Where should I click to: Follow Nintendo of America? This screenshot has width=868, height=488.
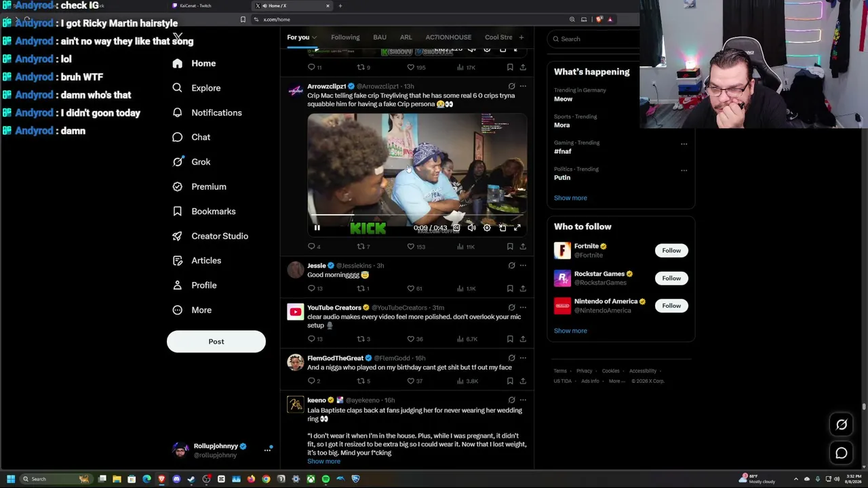(671, 306)
